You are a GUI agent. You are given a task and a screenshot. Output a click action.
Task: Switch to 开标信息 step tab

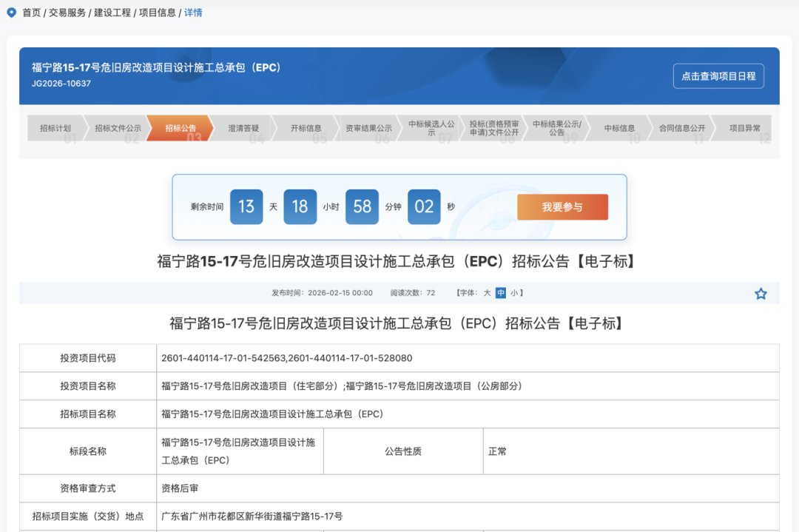click(x=306, y=128)
